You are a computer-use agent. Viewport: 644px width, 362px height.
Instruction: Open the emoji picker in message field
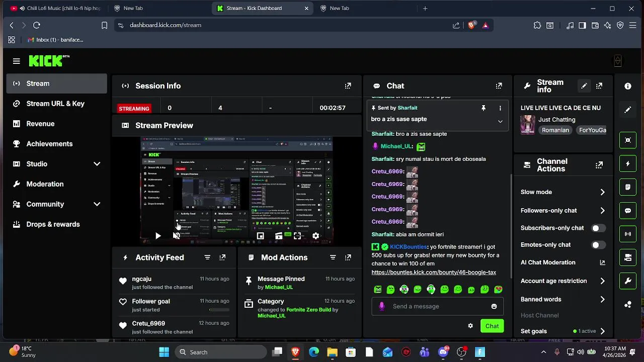tap(494, 306)
